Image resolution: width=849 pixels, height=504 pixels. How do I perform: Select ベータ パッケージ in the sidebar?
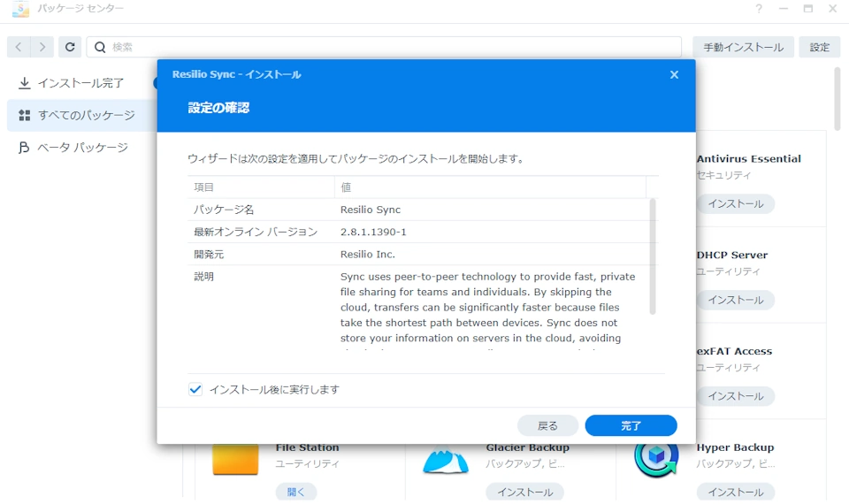pyautogui.click(x=81, y=148)
